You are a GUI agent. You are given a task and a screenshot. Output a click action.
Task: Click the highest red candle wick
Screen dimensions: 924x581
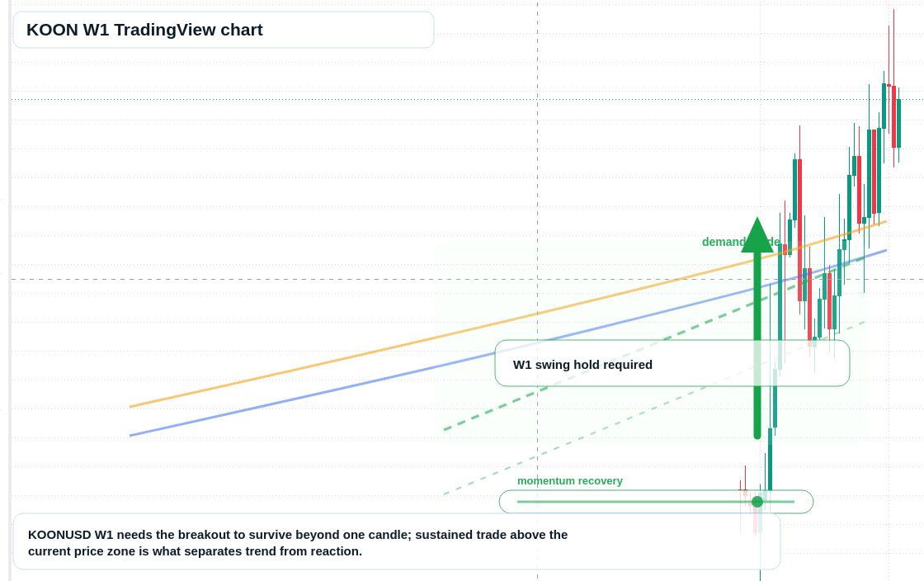click(x=893, y=47)
